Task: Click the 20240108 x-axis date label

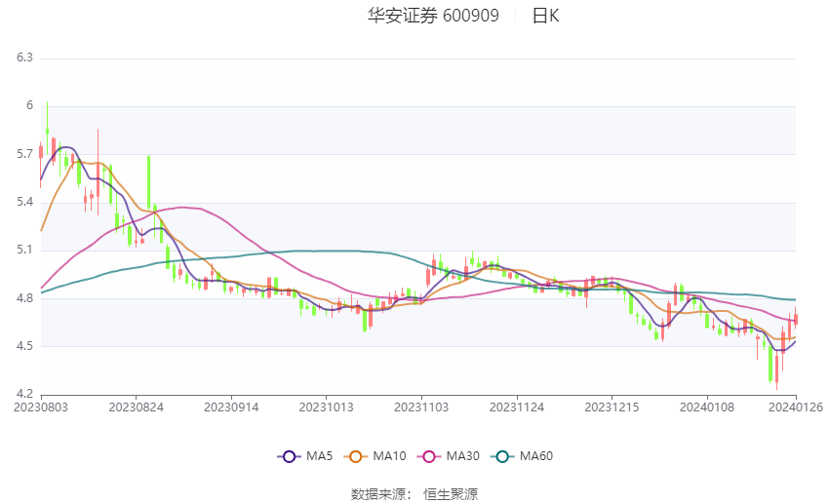Action: 707,407
